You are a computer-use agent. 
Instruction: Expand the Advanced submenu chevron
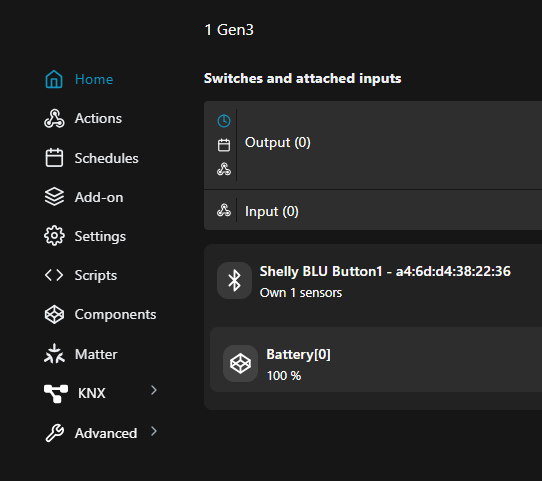(154, 431)
